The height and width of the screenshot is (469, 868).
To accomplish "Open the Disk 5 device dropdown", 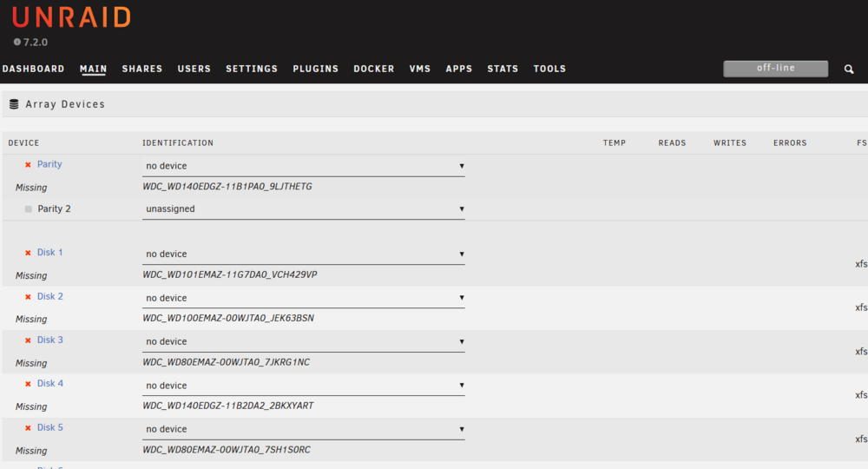I will (303, 429).
